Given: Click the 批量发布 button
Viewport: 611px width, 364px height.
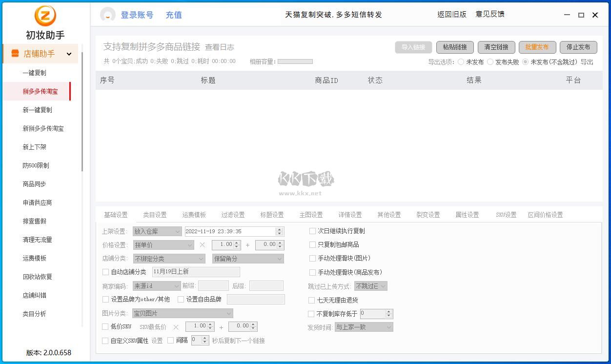Looking at the screenshot, I should (537, 47).
